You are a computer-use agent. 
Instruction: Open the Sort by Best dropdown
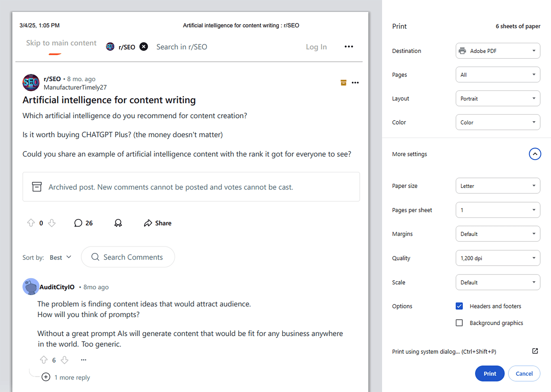60,257
